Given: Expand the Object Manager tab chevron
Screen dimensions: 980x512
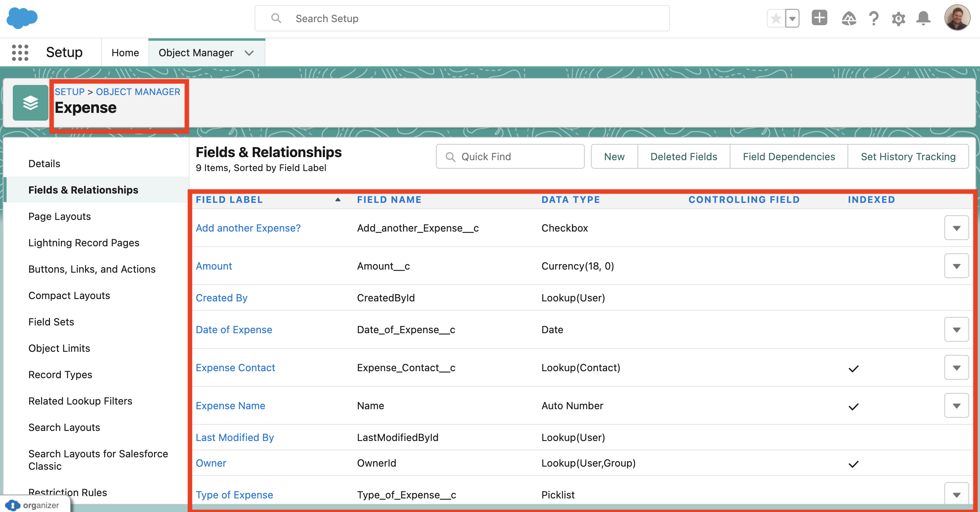Looking at the screenshot, I should pos(249,53).
